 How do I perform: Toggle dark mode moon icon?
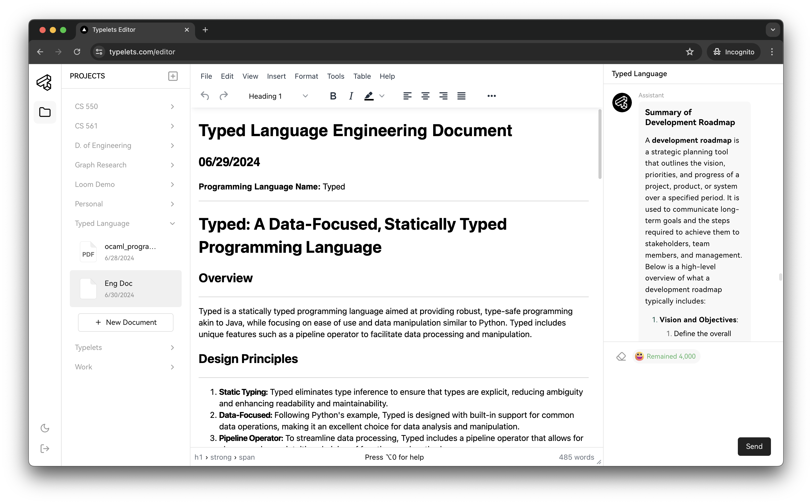45,428
